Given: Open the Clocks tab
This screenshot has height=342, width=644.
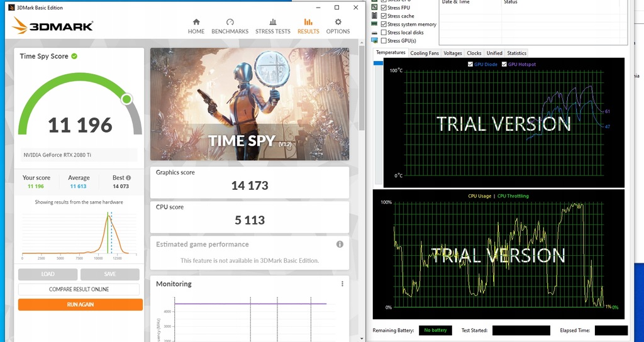Looking at the screenshot, I should tap(474, 53).
